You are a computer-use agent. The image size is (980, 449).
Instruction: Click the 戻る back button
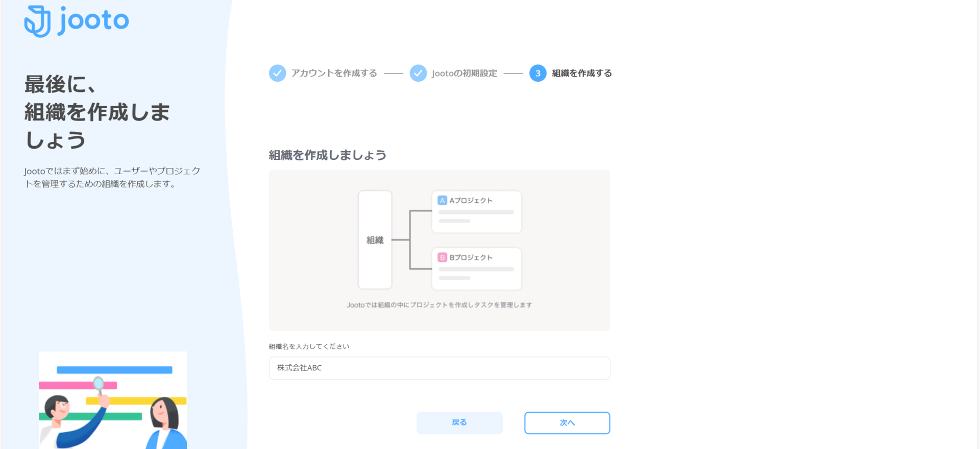pyautogui.click(x=459, y=422)
